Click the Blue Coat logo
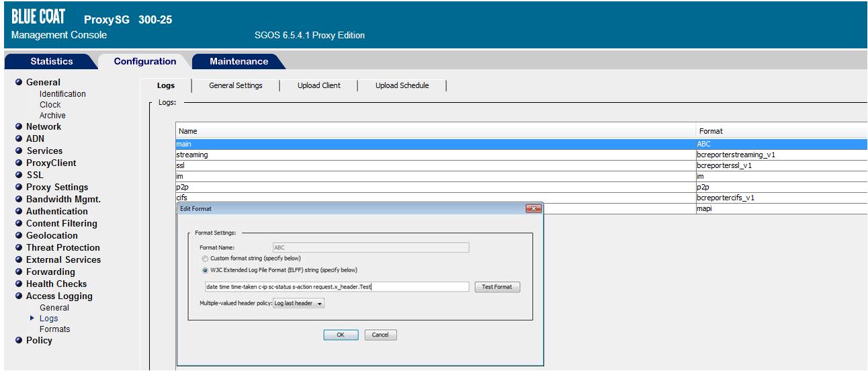The width and height of the screenshot is (868, 371). coord(38,18)
